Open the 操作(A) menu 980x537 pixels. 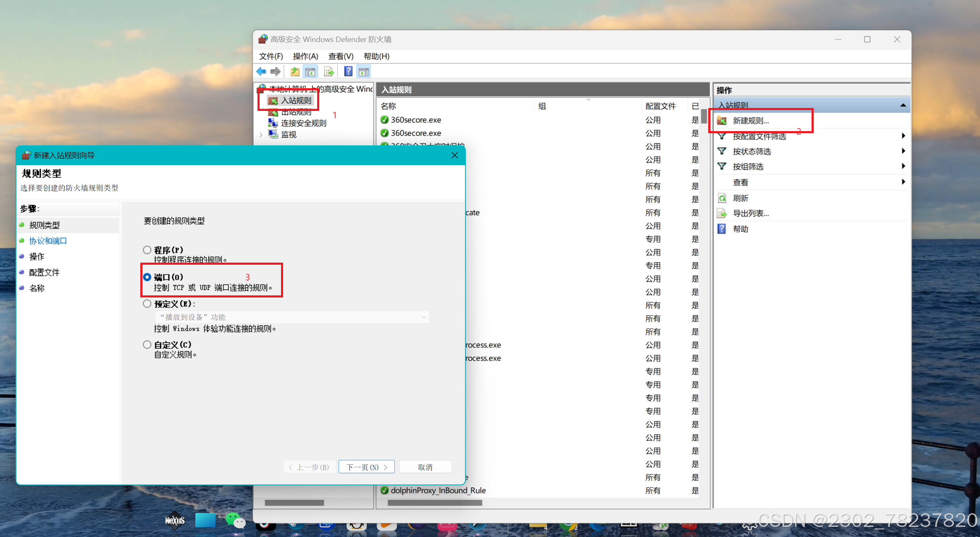click(305, 56)
